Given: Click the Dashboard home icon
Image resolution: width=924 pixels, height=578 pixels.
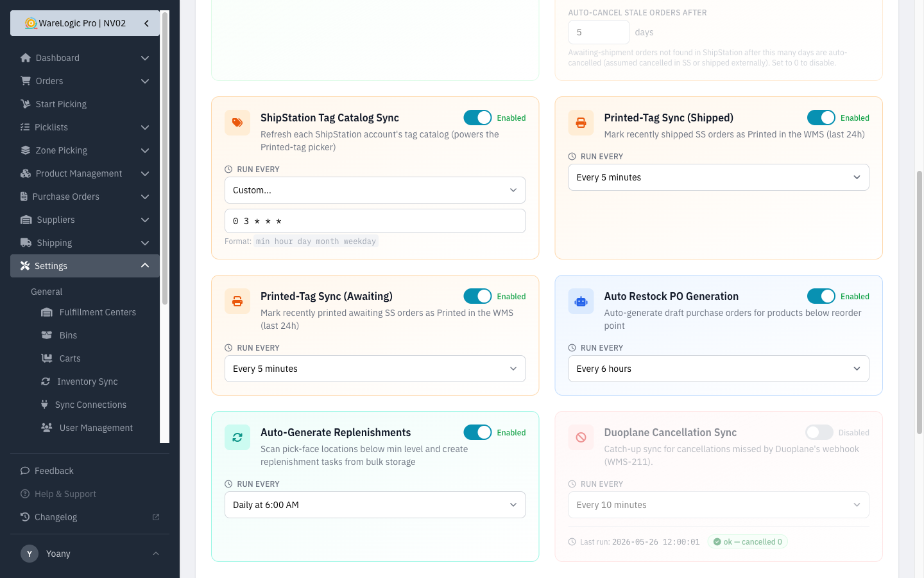Looking at the screenshot, I should [x=26, y=58].
